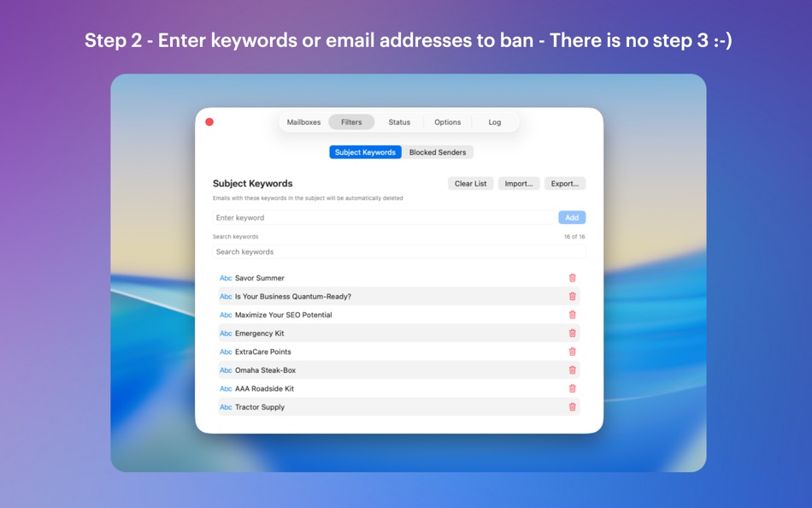Delete the 'Is Your Business Quantum-Ready?' keyword
This screenshot has height=508, width=812.
(x=572, y=296)
